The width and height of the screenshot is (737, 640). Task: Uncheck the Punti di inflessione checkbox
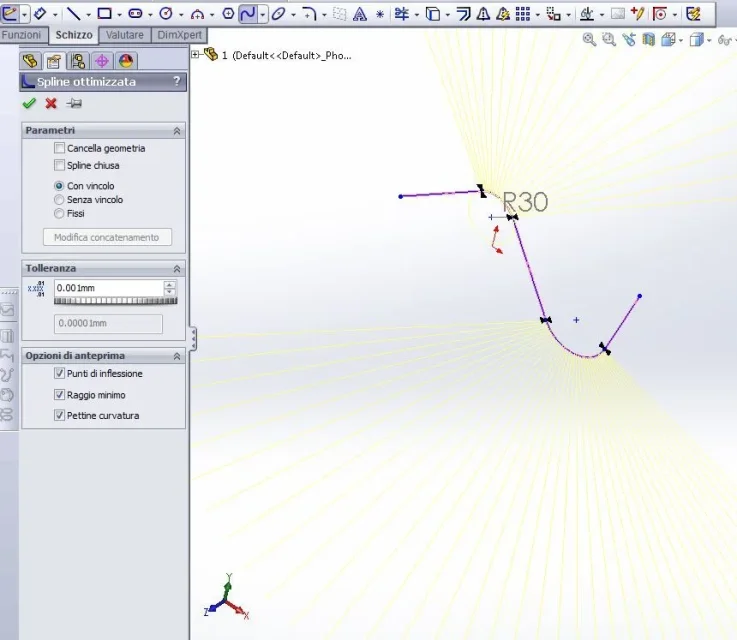coord(59,373)
